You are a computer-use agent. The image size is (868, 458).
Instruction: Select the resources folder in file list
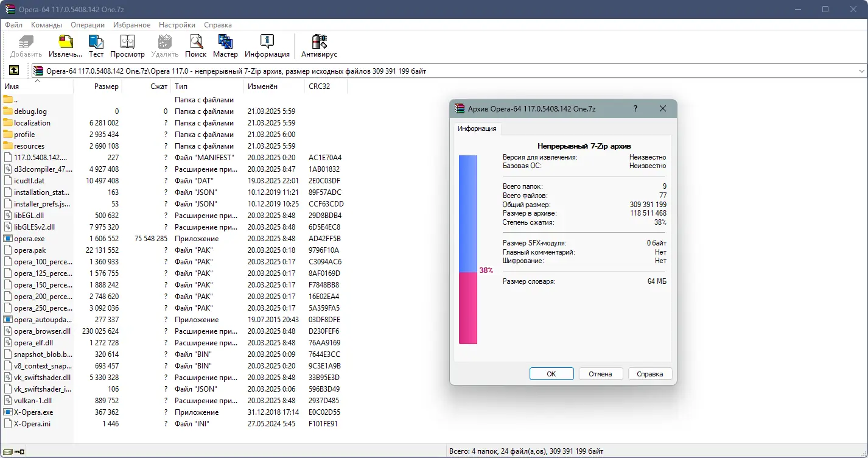point(29,146)
